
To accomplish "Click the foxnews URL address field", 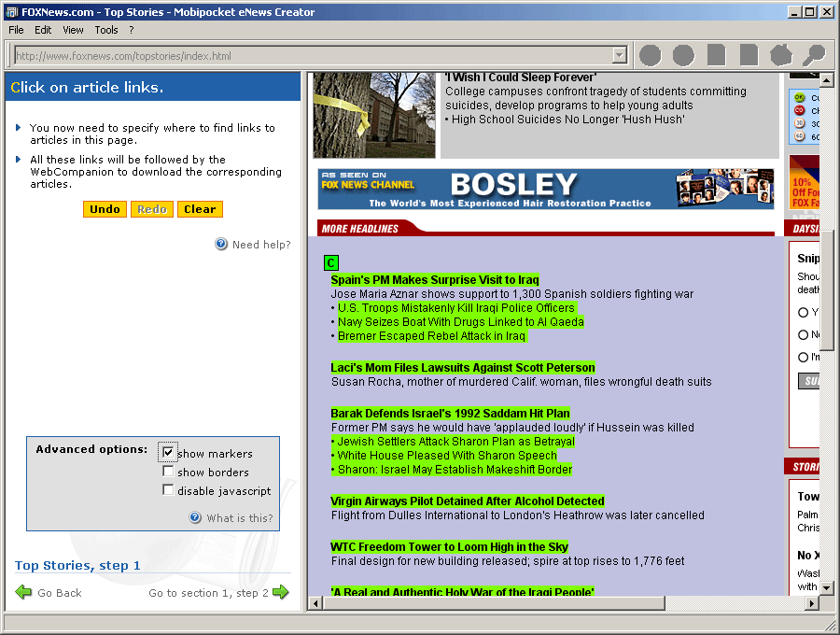I will (x=314, y=56).
